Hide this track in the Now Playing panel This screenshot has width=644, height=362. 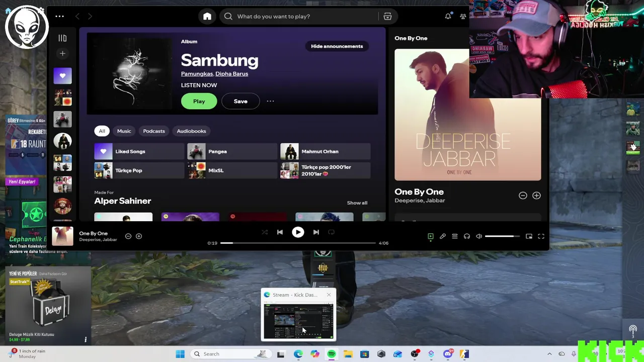[x=523, y=196]
